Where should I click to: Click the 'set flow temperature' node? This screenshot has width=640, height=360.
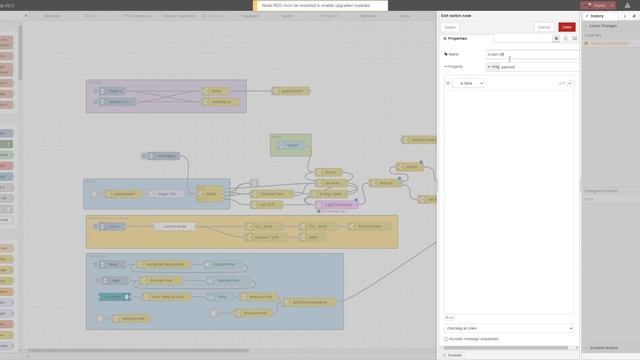(309, 302)
